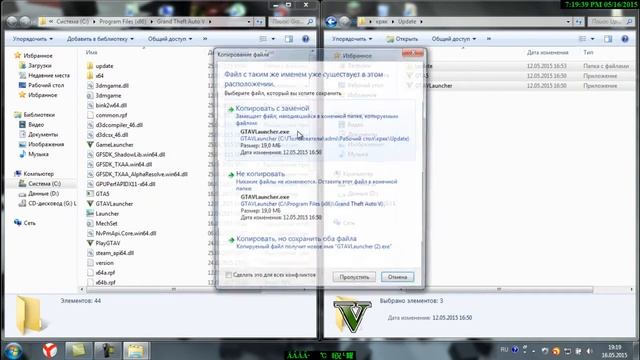640x360 pixels.
Task: Click 'Update' breadcrumb in right window
Action: coord(407,21)
